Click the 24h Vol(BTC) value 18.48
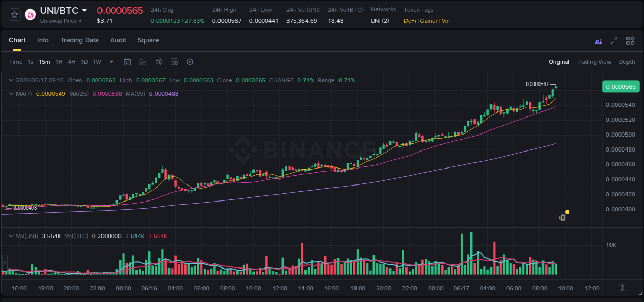 pos(335,21)
